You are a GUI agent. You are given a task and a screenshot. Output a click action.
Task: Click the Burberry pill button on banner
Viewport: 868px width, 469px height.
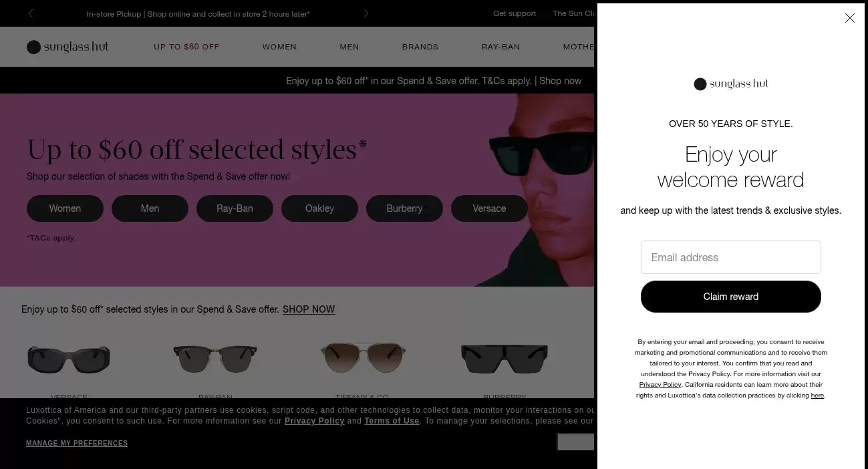(404, 208)
